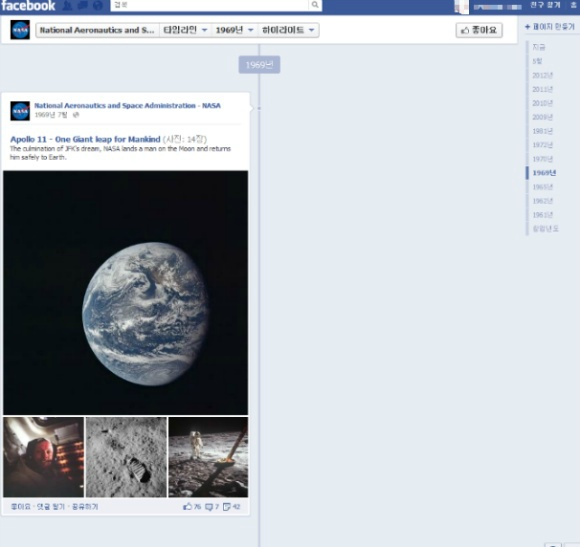Open the notifications globe icon
The image size is (580, 547).
click(98, 6)
